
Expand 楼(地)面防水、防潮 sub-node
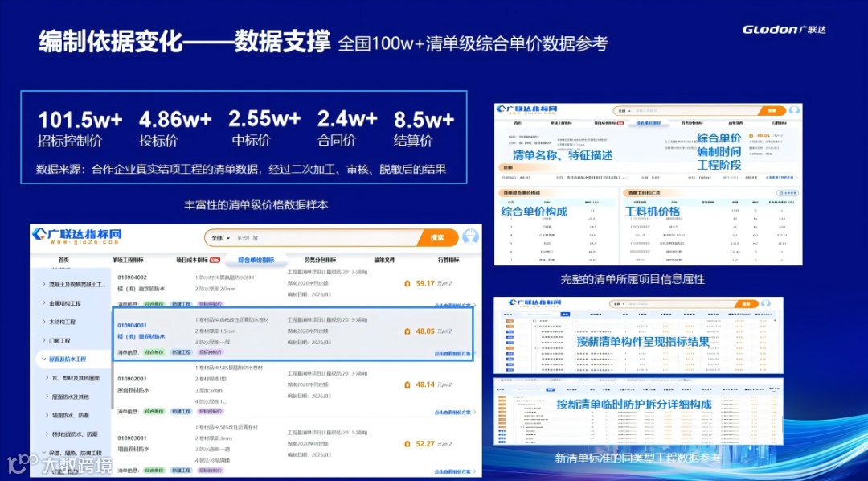pos(47,434)
